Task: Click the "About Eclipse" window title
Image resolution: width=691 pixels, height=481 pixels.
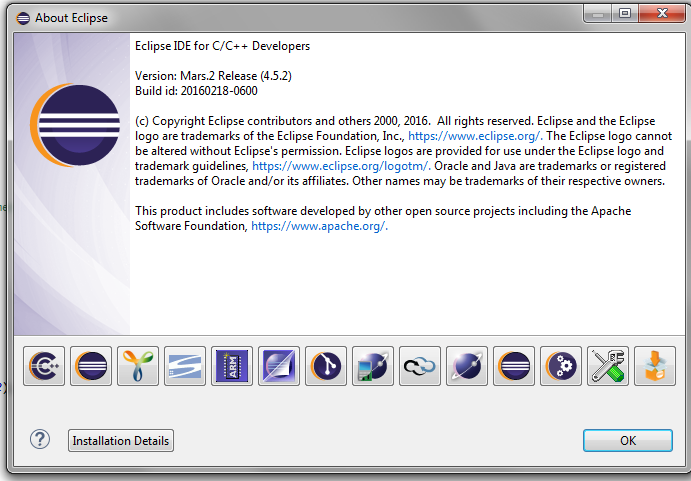Action: (x=71, y=18)
